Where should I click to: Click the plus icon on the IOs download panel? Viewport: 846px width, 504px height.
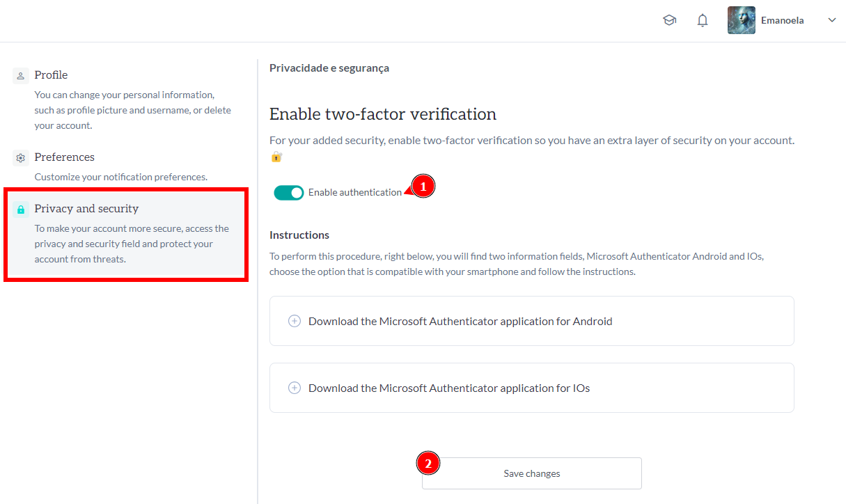point(294,388)
